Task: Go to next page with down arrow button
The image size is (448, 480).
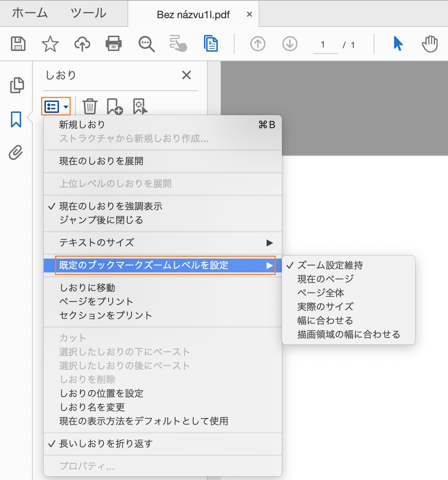Action: tap(289, 44)
